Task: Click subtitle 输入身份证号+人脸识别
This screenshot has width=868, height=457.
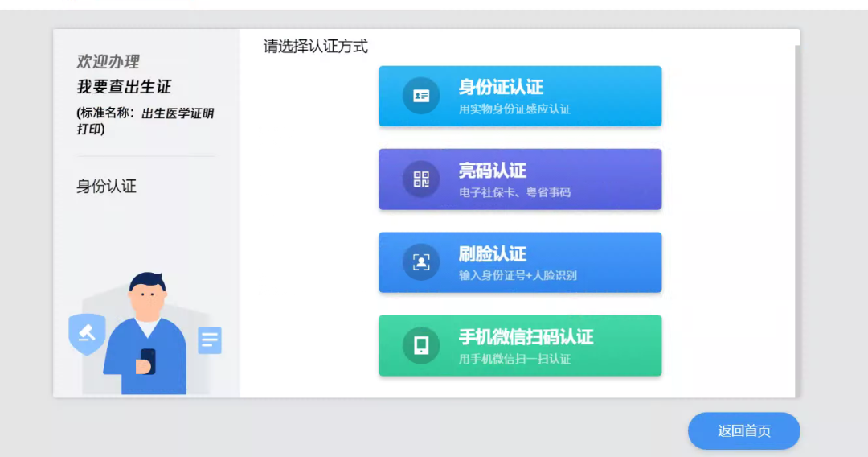Action: (x=518, y=275)
